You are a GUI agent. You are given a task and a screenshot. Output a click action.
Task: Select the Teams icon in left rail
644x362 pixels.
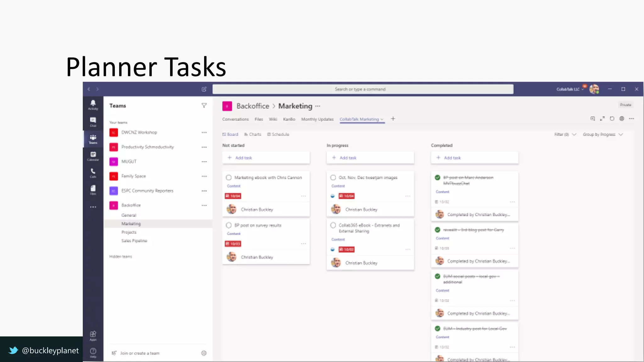[x=93, y=139]
